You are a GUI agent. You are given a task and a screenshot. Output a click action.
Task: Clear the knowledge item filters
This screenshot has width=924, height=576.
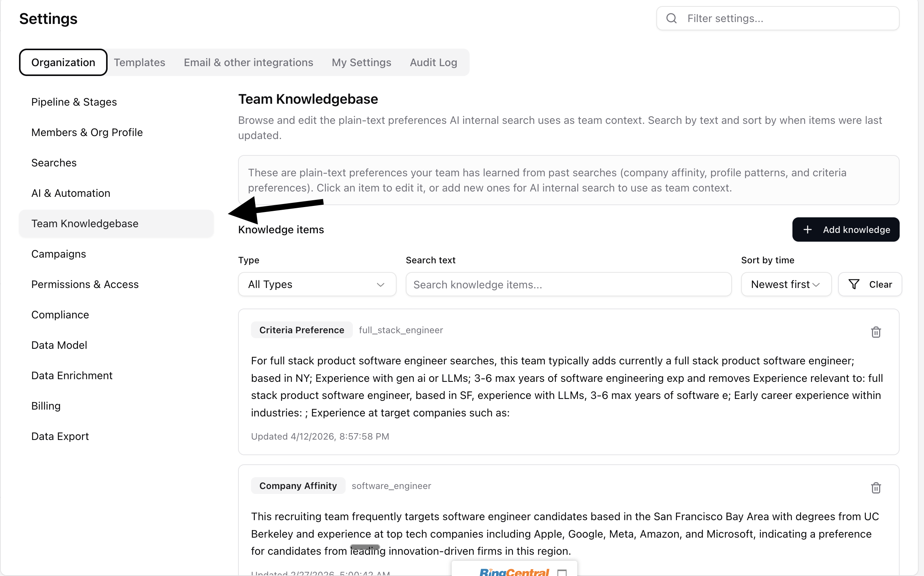[x=870, y=284]
